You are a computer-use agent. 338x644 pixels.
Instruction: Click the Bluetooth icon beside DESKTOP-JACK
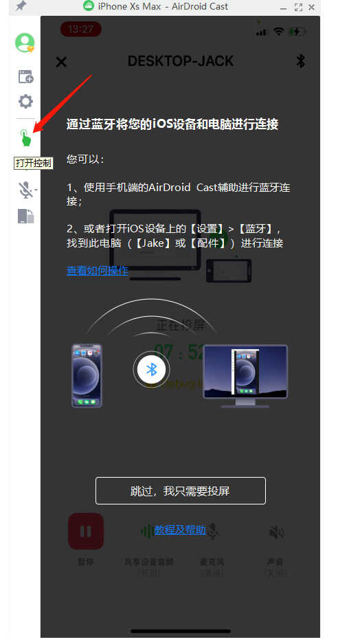tap(301, 60)
